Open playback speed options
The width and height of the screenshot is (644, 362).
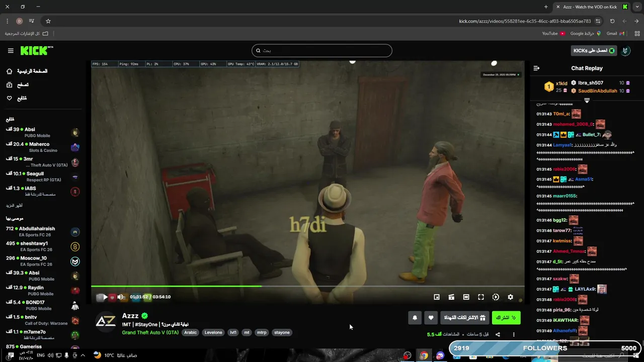(496, 297)
